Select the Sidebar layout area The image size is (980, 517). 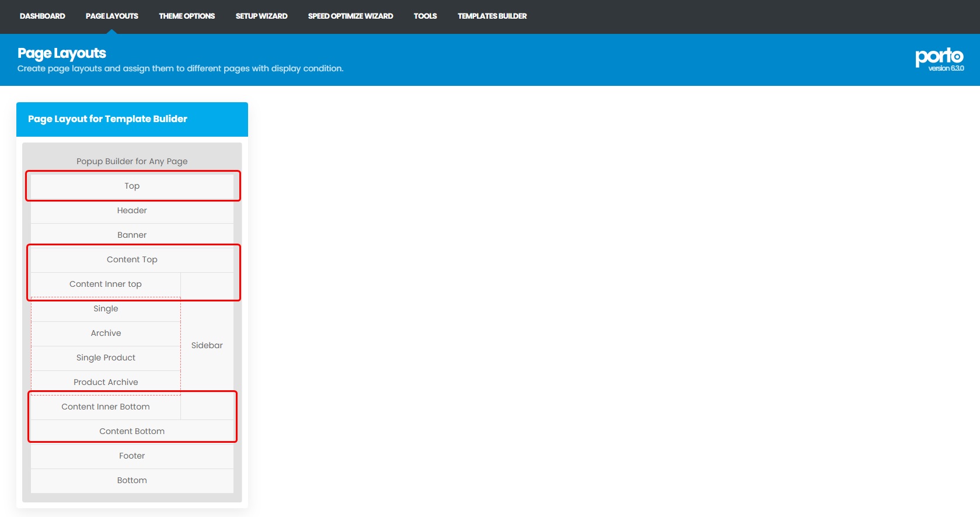coord(207,346)
